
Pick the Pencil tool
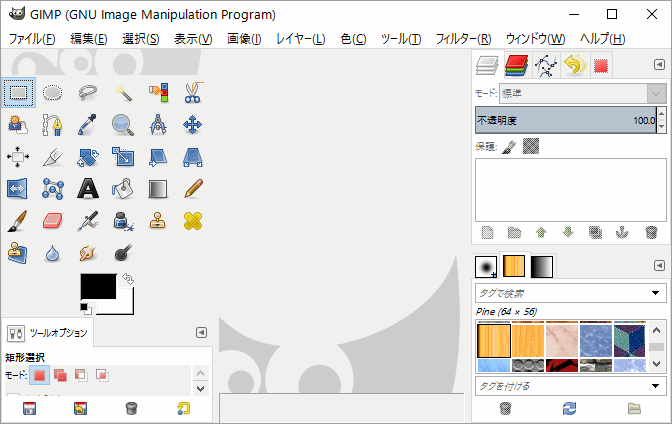(x=193, y=189)
